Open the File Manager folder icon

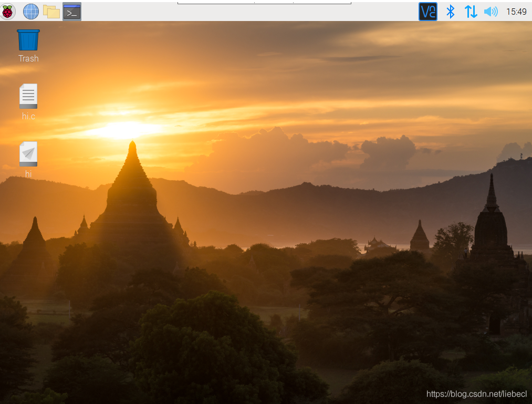(x=51, y=12)
